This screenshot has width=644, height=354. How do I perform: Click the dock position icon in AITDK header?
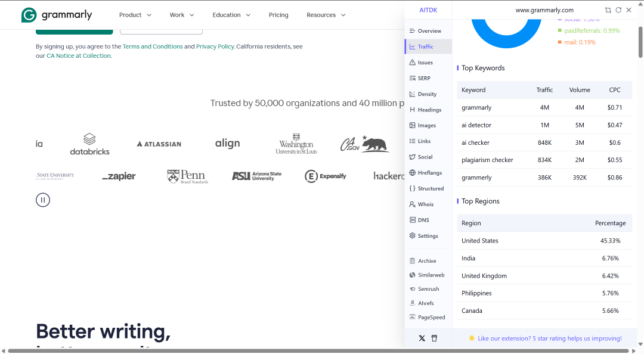(608, 10)
